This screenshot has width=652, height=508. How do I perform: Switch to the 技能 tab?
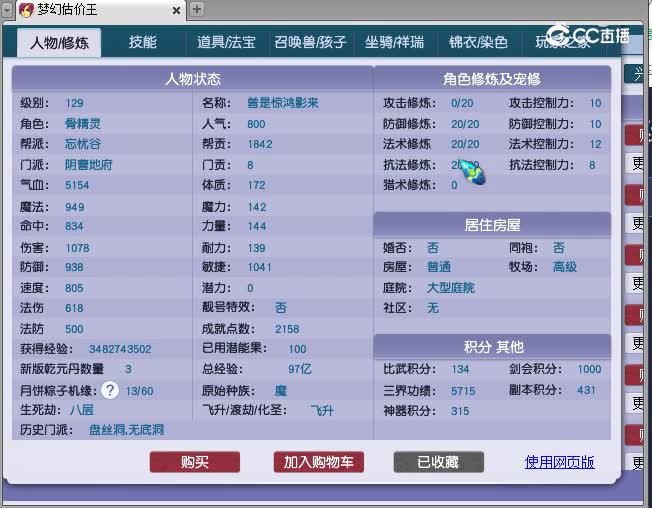click(x=143, y=42)
